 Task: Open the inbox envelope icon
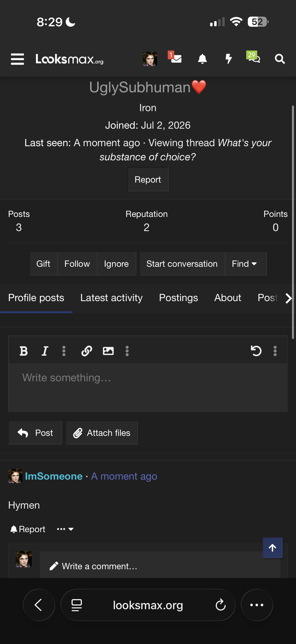click(x=176, y=59)
